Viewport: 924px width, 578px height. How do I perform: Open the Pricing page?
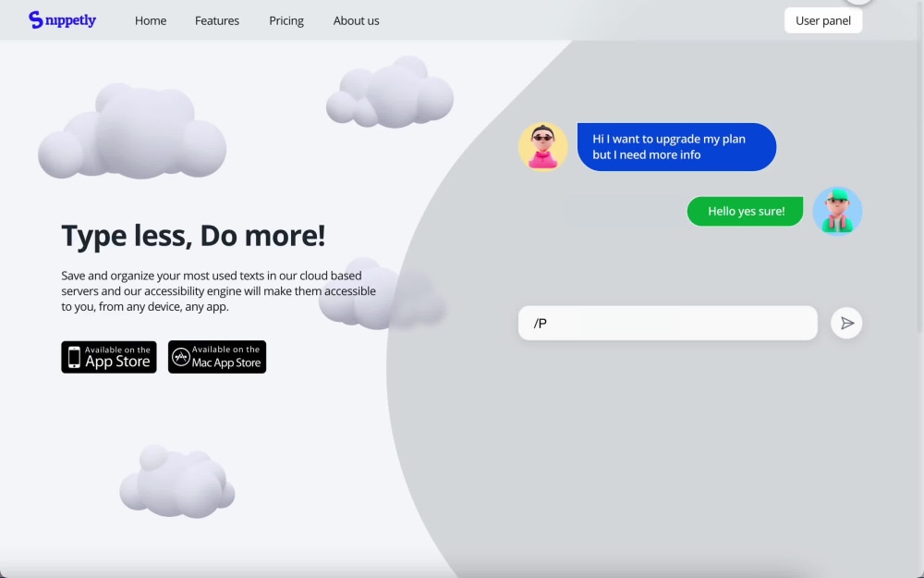[286, 20]
